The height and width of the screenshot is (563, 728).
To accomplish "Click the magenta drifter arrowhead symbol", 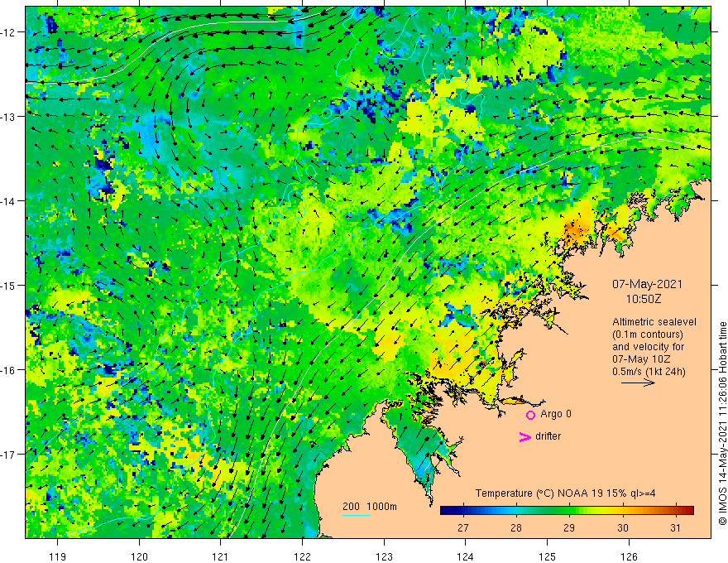I will [525, 436].
